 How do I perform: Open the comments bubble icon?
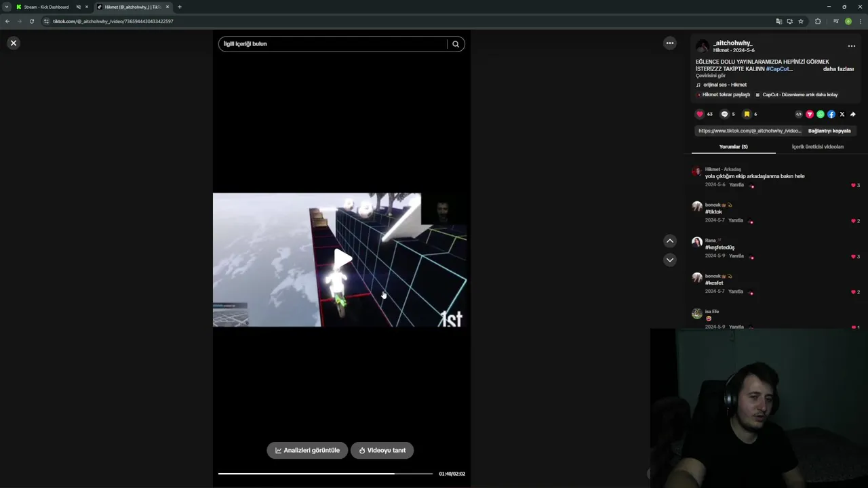[724, 114]
